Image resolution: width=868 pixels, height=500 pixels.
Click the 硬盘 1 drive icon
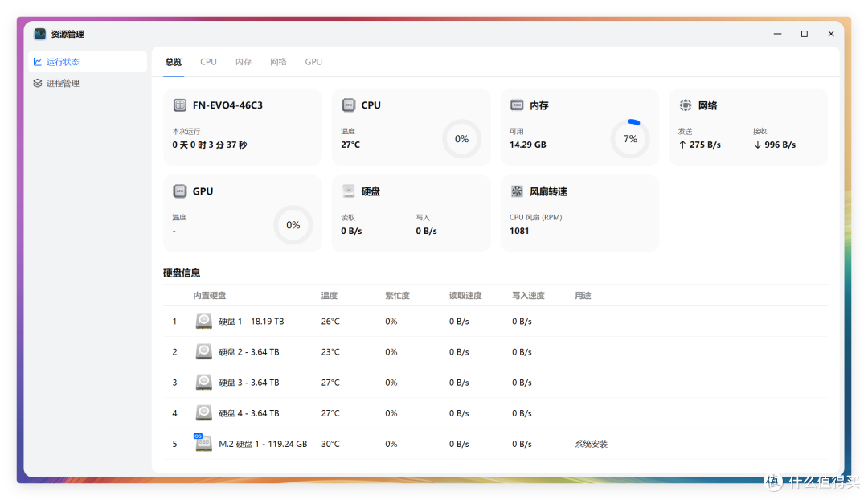click(x=203, y=322)
